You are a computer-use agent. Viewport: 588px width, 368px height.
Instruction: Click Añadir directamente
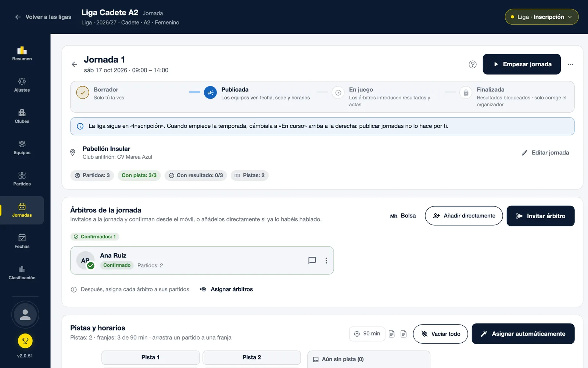464,216
